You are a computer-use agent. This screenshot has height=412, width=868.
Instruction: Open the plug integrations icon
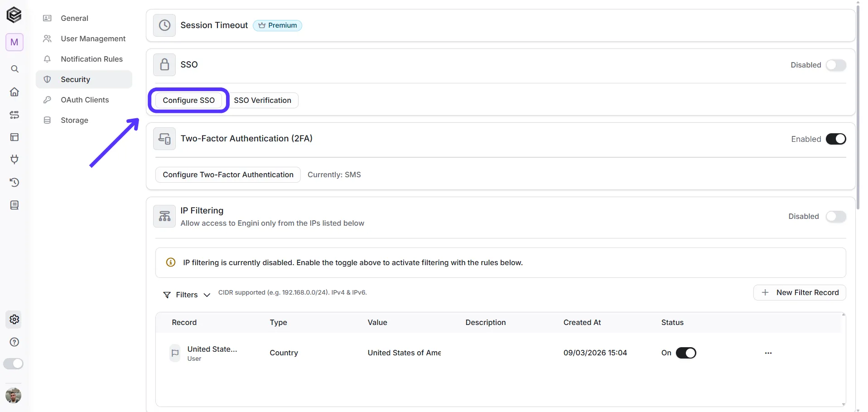(14, 160)
